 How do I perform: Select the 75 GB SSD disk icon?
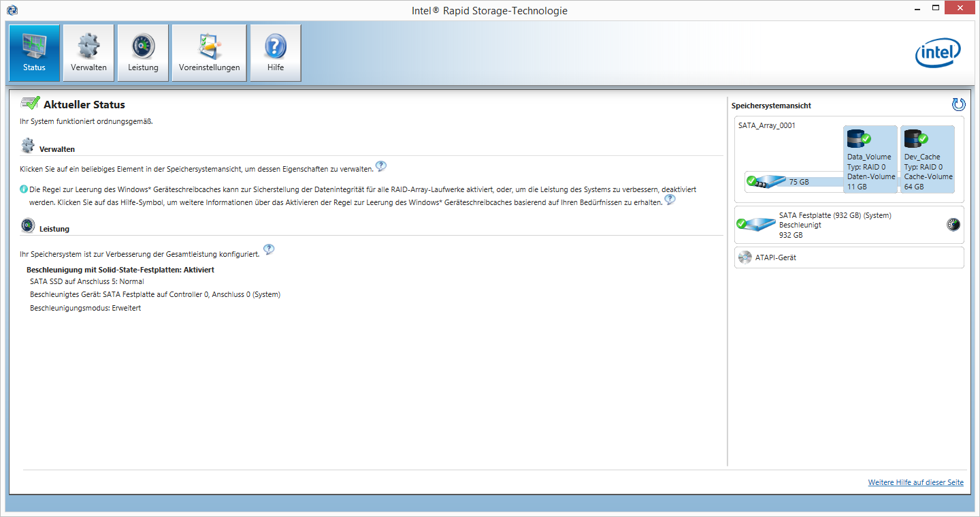pyautogui.click(x=766, y=182)
